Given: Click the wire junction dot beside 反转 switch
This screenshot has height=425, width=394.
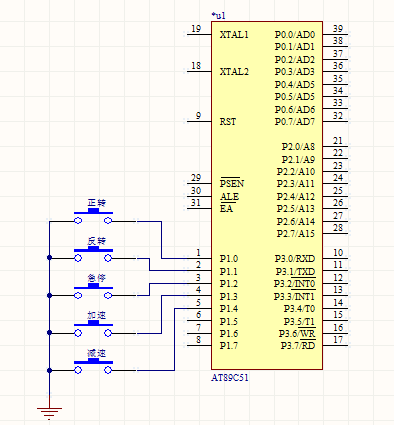Looking at the screenshot, I should coord(49,258).
